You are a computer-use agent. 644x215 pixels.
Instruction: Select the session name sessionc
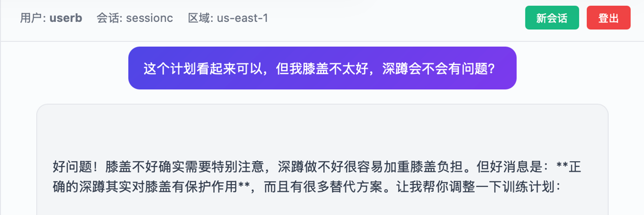[149, 18]
